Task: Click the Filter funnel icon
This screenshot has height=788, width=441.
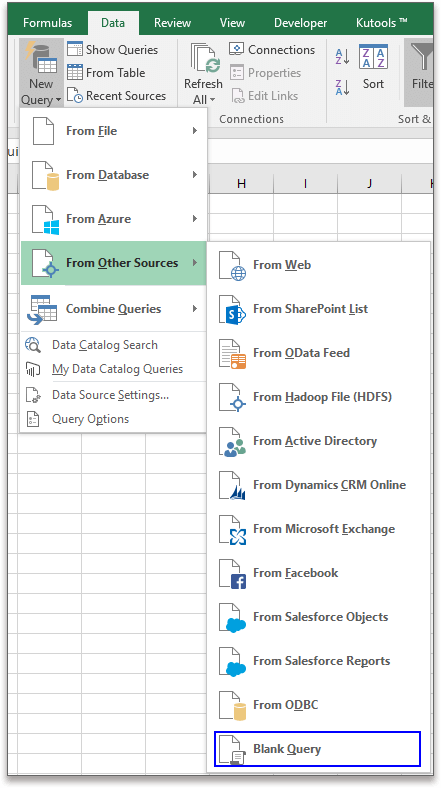Action: click(422, 57)
